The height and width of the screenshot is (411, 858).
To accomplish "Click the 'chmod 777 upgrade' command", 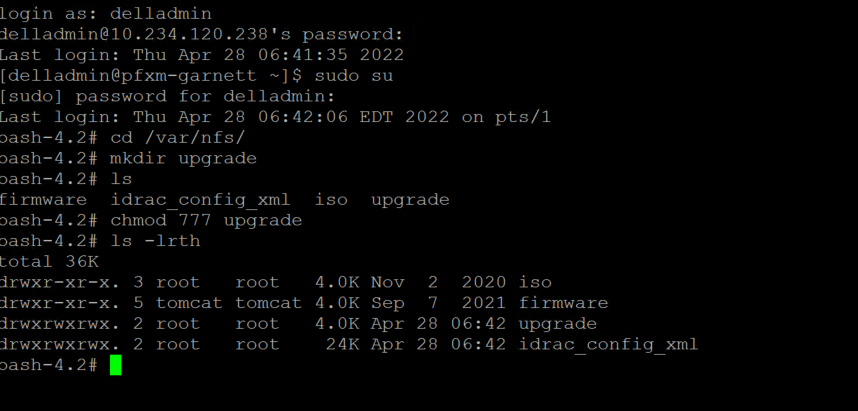I will click(x=205, y=220).
